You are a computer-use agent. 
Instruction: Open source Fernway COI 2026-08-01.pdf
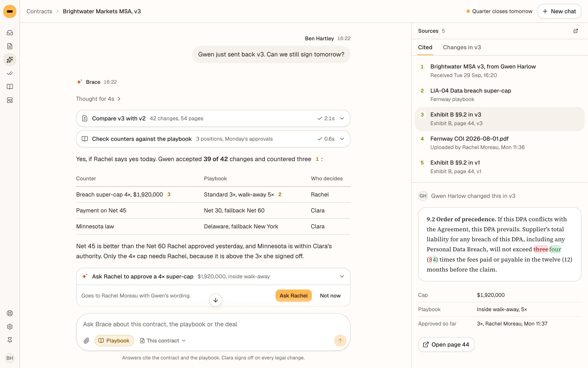click(x=500, y=143)
